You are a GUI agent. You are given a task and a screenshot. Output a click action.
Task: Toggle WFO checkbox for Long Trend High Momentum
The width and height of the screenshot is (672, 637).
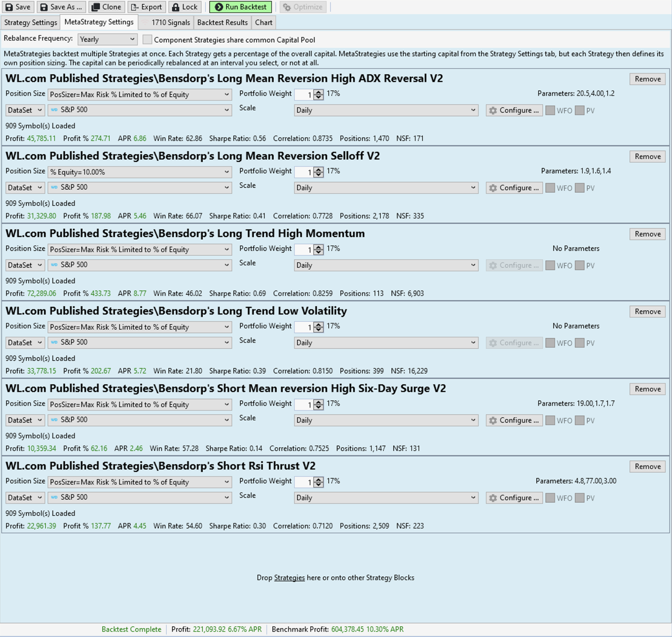[550, 265]
